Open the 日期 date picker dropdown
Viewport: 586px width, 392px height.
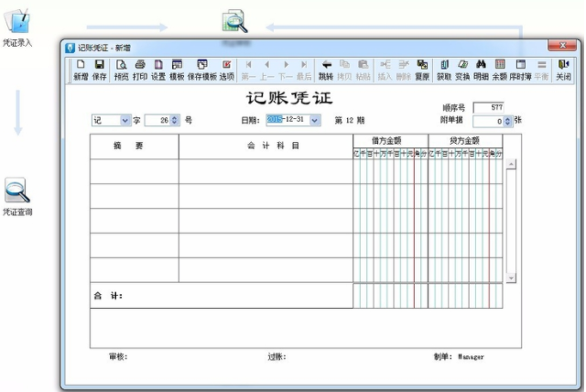point(315,120)
